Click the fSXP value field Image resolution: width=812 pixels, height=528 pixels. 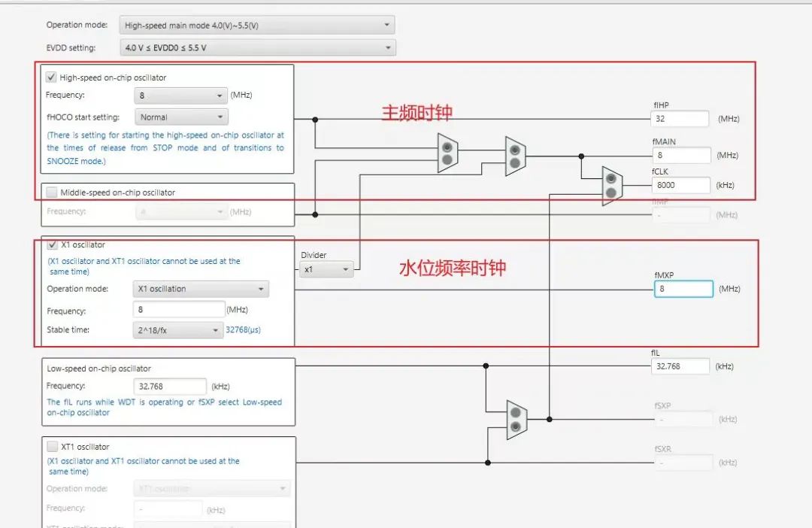tap(683, 419)
